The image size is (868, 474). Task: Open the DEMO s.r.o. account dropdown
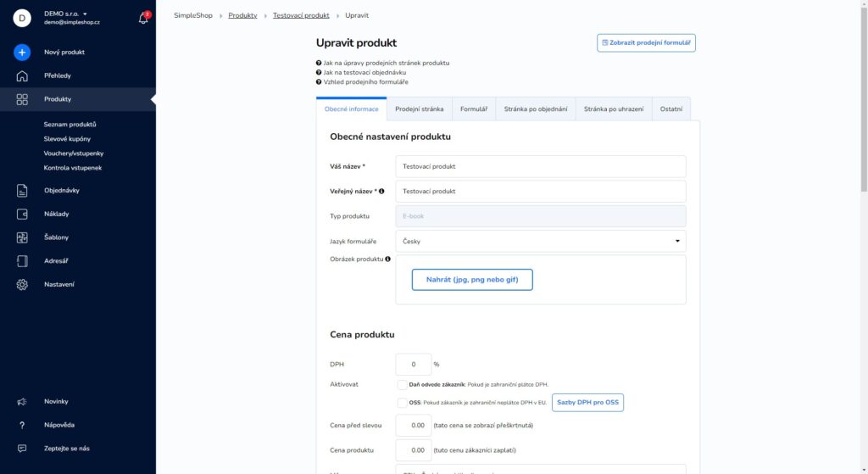65,14
